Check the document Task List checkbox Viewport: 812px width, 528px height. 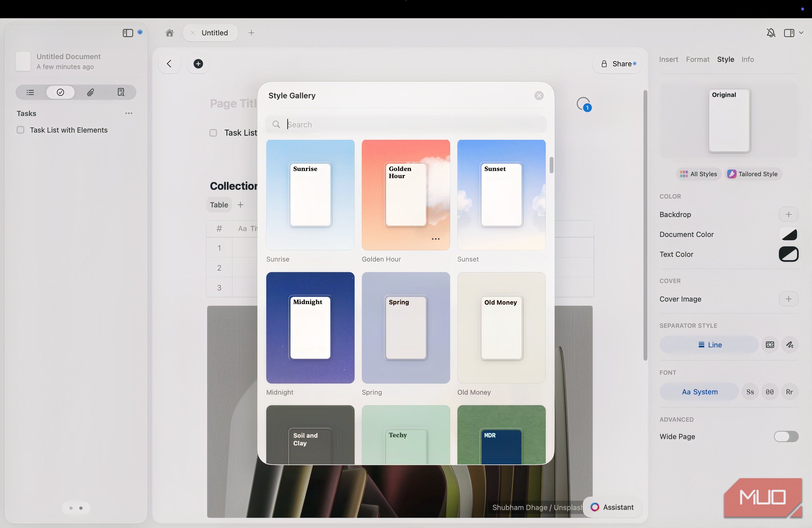[x=213, y=133]
